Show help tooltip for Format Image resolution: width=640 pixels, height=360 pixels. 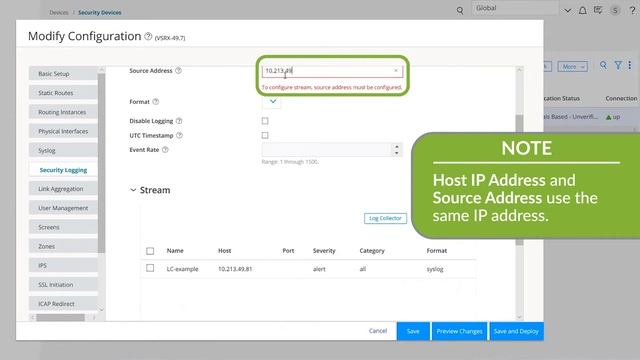(x=156, y=102)
